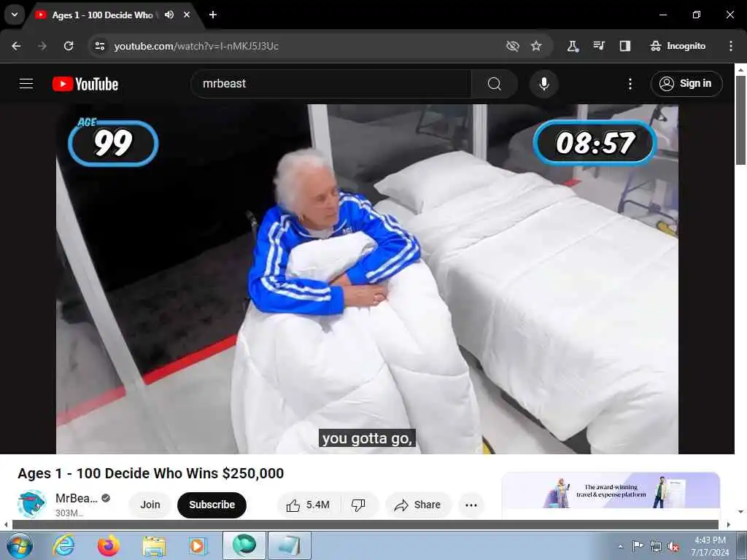This screenshot has width=747, height=560.
Task: Share the video
Action: (418, 505)
